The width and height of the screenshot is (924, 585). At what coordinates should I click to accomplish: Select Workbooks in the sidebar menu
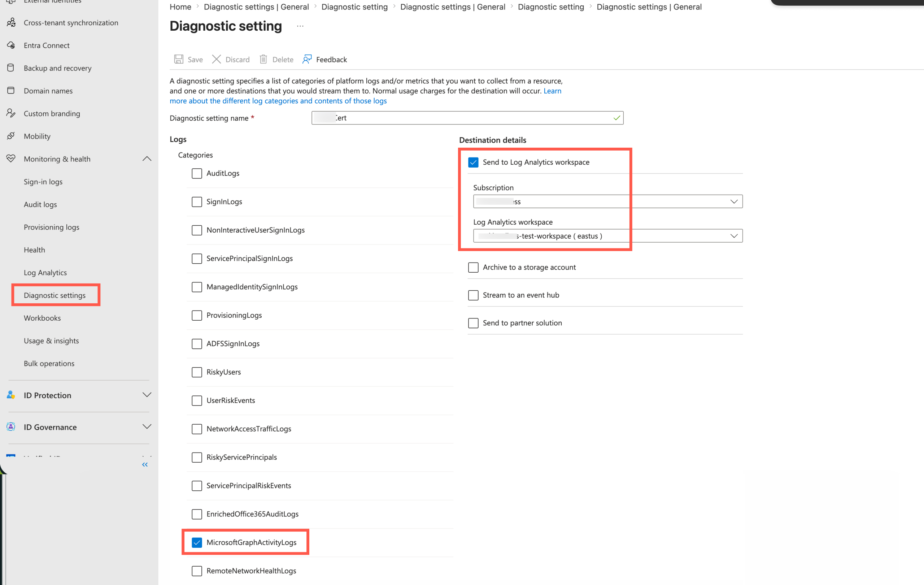click(42, 318)
